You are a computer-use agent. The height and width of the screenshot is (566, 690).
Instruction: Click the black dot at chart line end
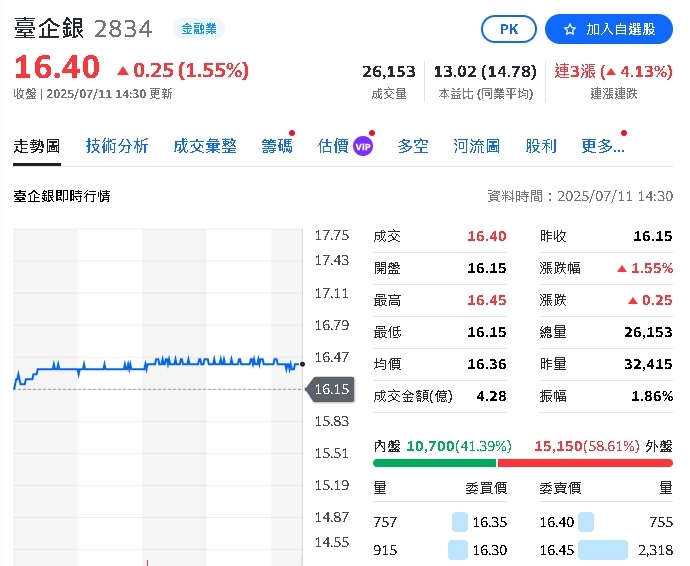coord(302,365)
